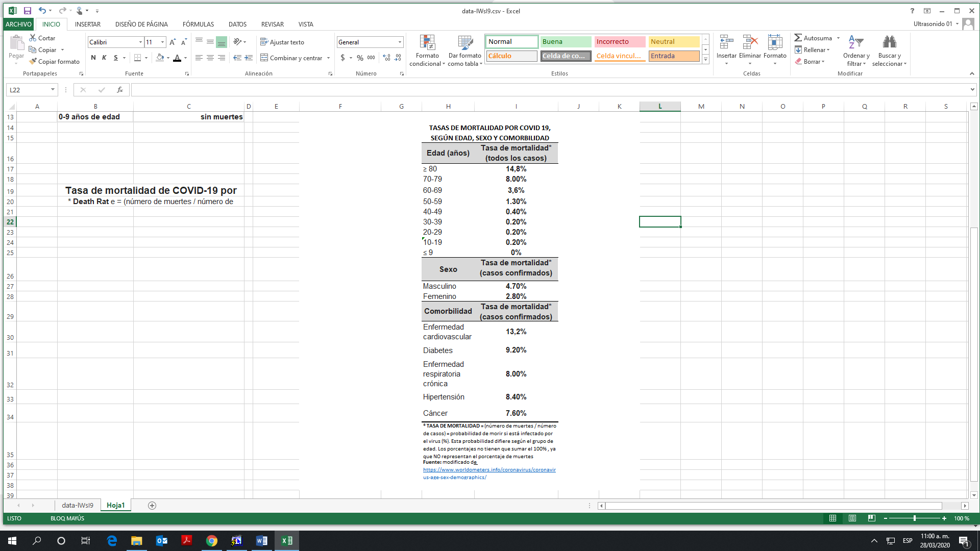Click Combinar y centrar button

[x=291, y=58]
